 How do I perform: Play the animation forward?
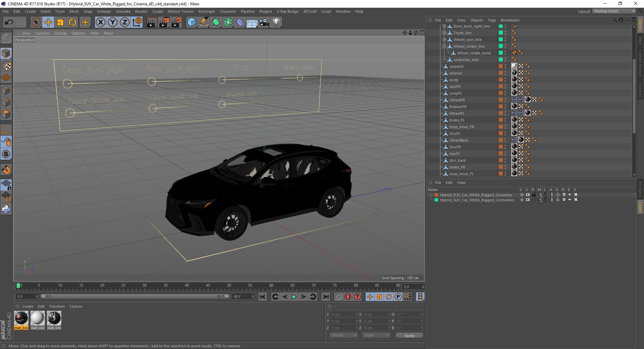pyautogui.click(x=294, y=297)
